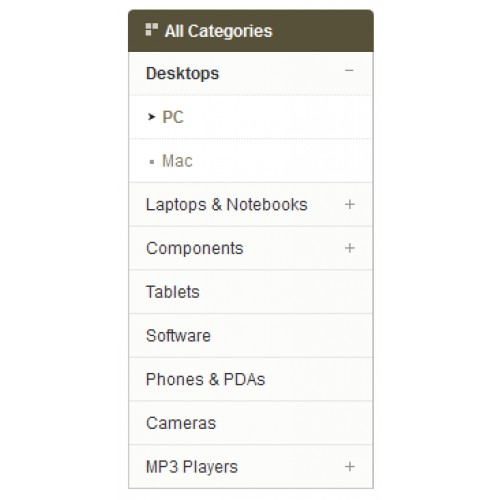Click the square bullet next to Mac
Image resolution: width=500 pixels, height=500 pixels.
point(152,162)
